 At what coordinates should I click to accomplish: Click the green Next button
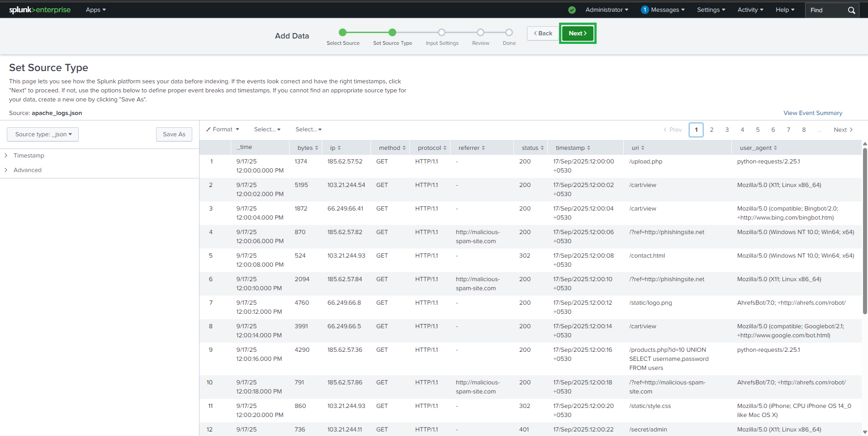coord(577,34)
